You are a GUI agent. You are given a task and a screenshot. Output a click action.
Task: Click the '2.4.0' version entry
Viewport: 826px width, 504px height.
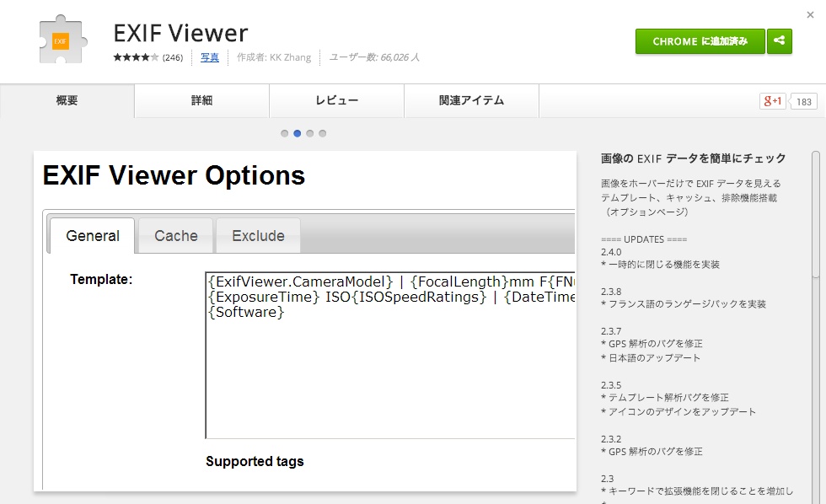coord(611,252)
